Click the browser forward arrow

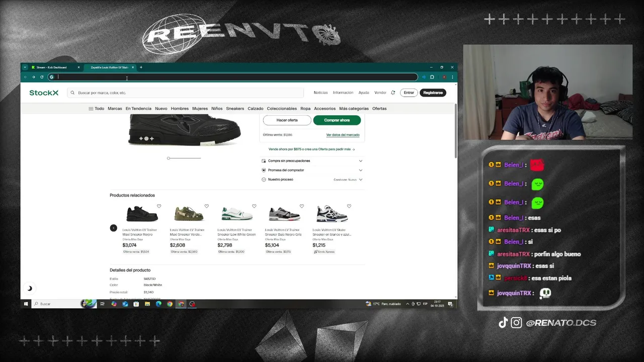click(33, 77)
